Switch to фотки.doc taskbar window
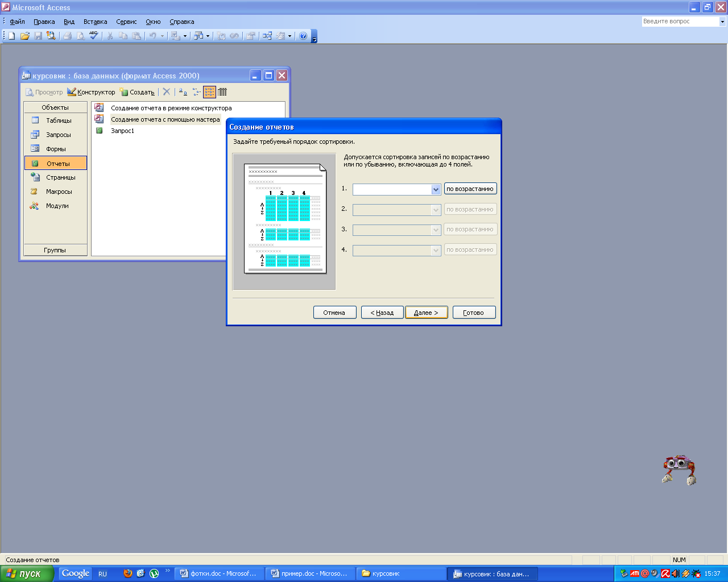This screenshot has width=728, height=582. tap(218, 573)
